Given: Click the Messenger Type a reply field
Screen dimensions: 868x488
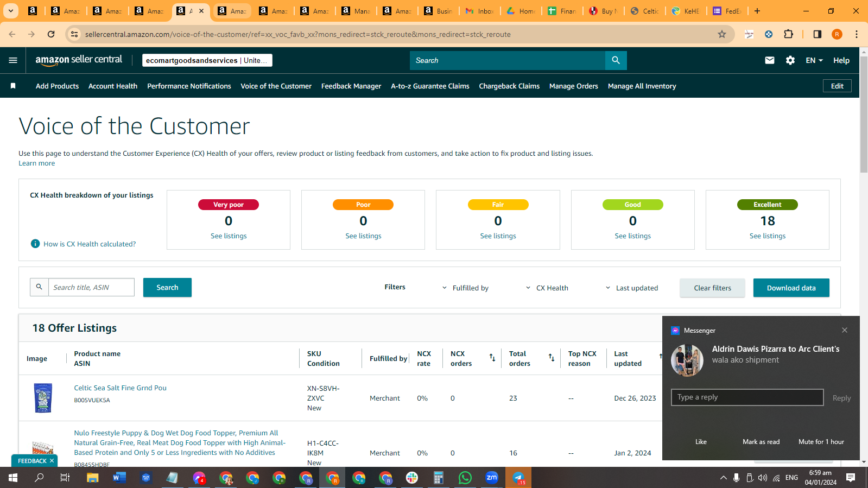Looking at the screenshot, I should click(747, 397).
